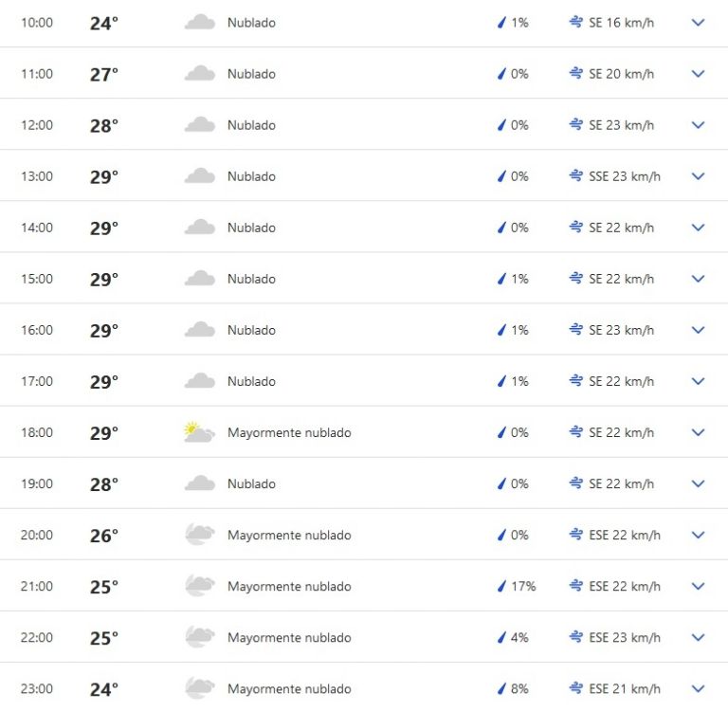Click the partly sunny icon at 18:00
Image resolution: width=728 pixels, height=711 pixels.
tap(199, 432)
